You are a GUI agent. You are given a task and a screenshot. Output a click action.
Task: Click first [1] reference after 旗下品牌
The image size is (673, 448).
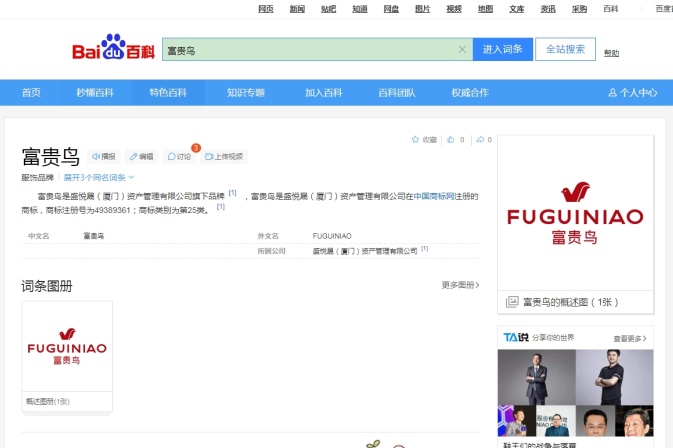pyautogui.click(x=232, y=193)
